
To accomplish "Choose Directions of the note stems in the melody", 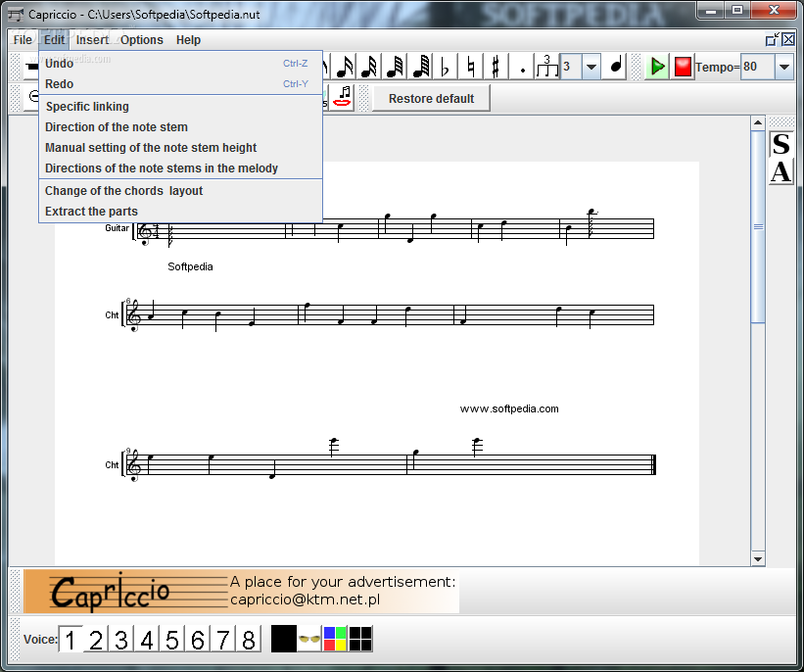I will 180,168.
